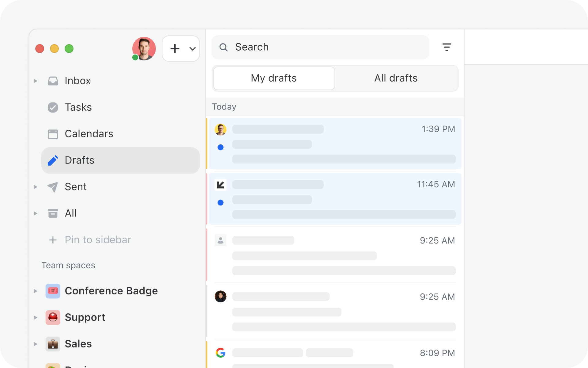This screenshot has width=588, height=368.
Task: Click the Sales briefcase icon
Action: click(53, 344)
